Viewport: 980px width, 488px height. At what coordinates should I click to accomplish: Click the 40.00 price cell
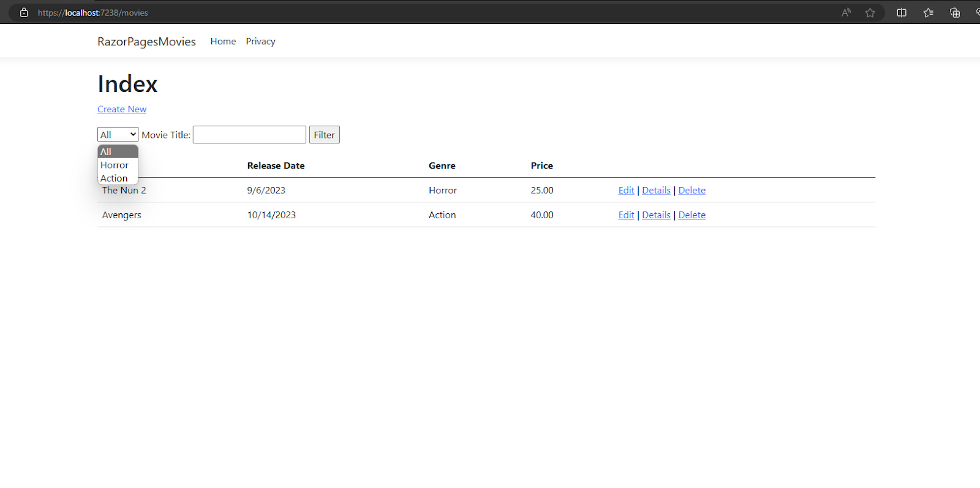click(x=542, y=215)
